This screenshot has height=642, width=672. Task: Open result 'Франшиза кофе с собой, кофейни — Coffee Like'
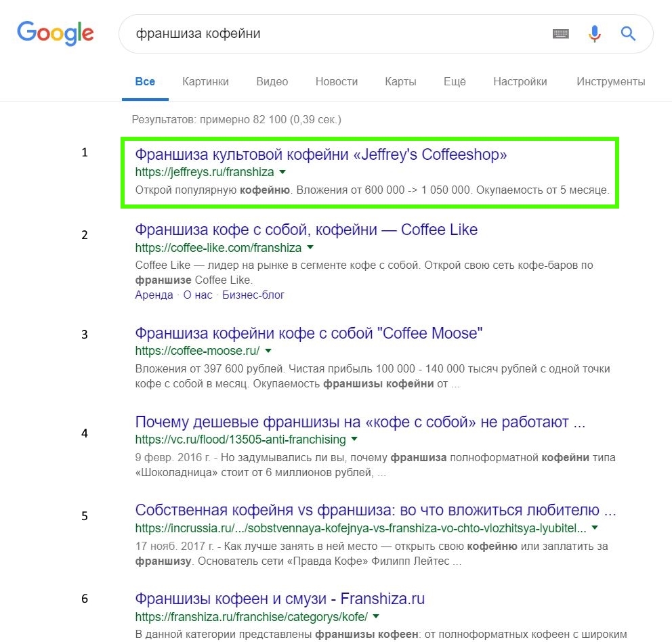point(306,230)
